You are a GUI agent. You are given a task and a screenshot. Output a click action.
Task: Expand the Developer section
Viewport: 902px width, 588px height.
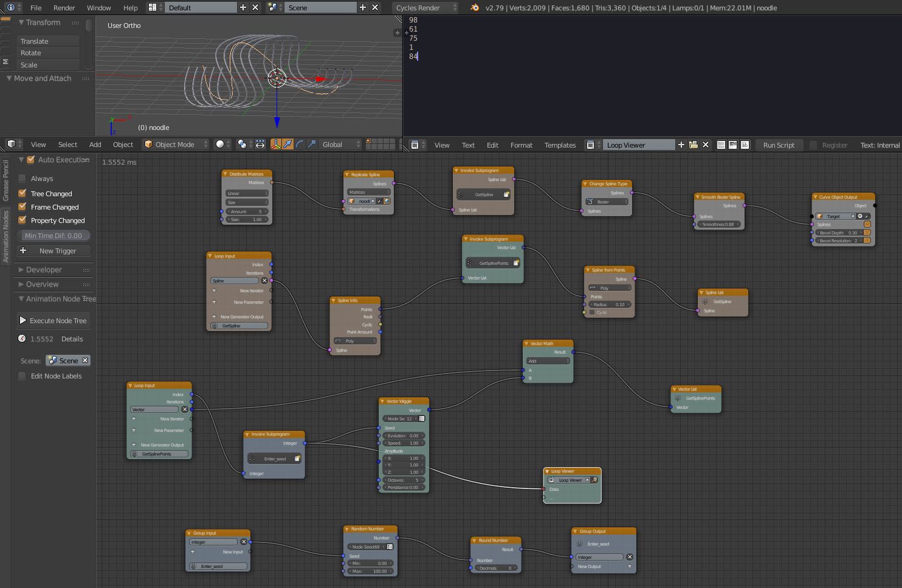[43, 269]
